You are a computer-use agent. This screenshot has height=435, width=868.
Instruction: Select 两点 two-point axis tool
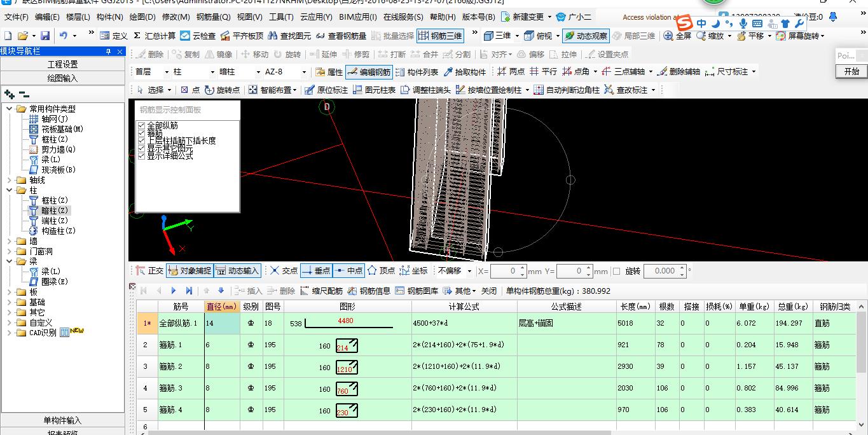511,72
